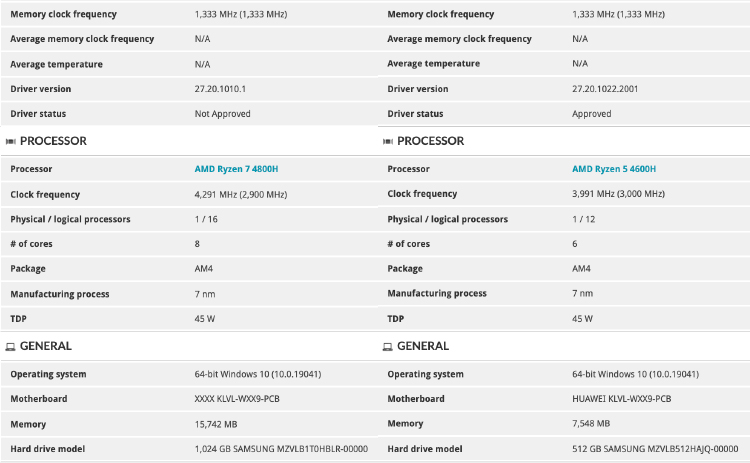Image resolution: width=750 pixels, height=463 pixels.
Task: Click the left GENERAL section laptop icon
Action: click(x=11, y=346)
